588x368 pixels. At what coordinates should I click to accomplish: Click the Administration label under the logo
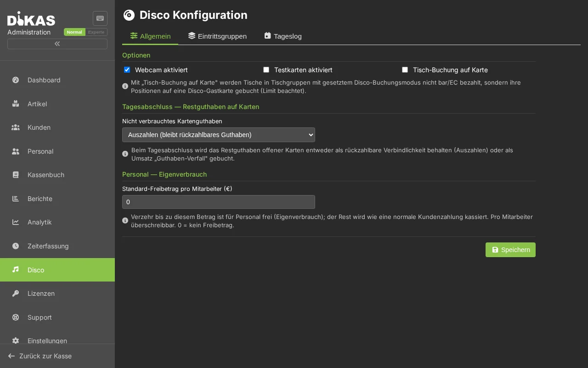29,32
